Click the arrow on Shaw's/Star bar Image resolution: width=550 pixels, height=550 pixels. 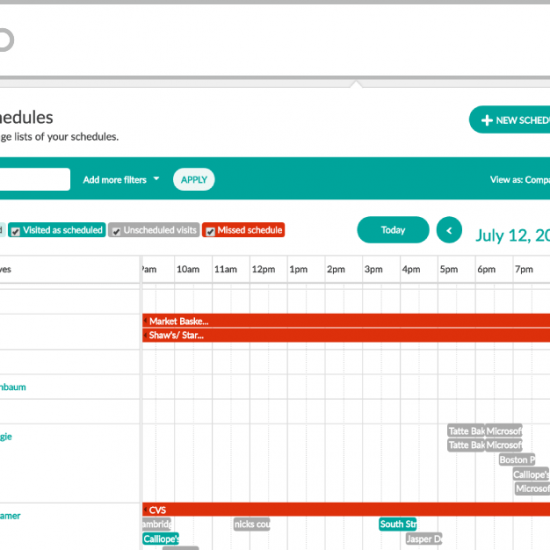145,335
